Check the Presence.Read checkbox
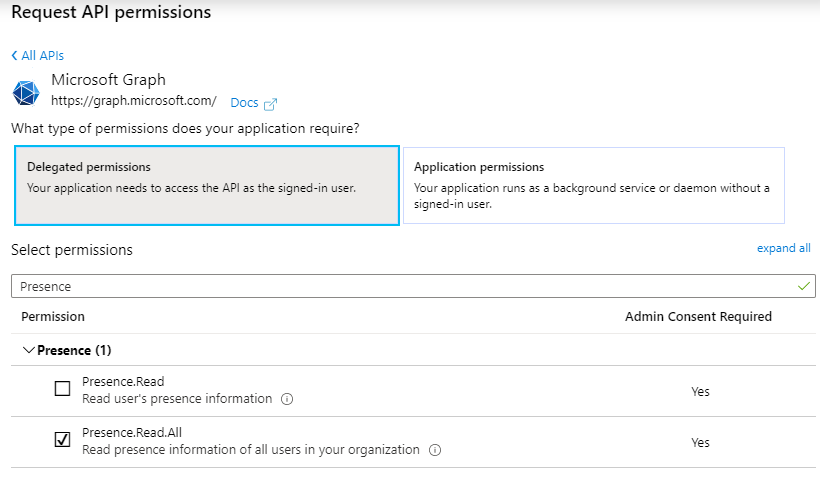This screenshot has width=820, height=492. (x=62, y=388)
